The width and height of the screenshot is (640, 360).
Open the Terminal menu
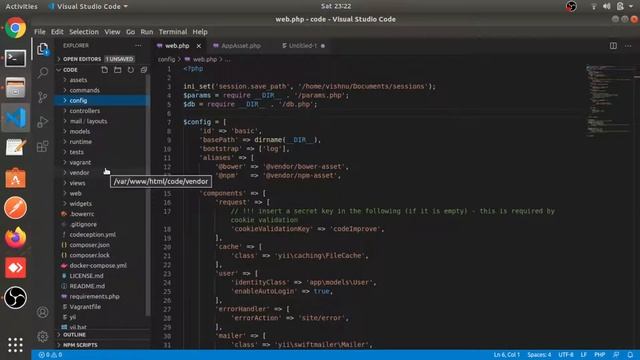pos(173,32)
